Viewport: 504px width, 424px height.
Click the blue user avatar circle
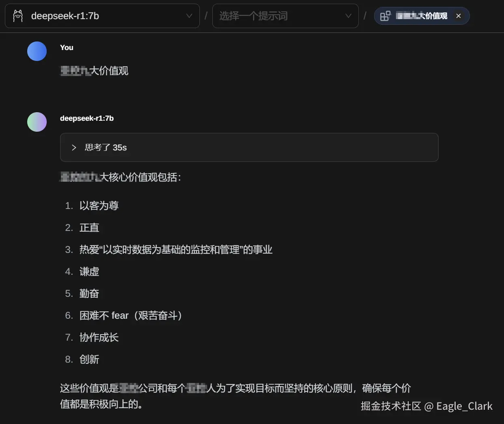coord(37,51)
